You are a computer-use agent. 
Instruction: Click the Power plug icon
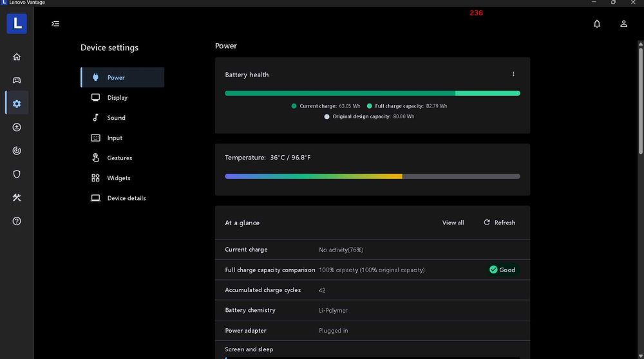click(x=95, y=77)
